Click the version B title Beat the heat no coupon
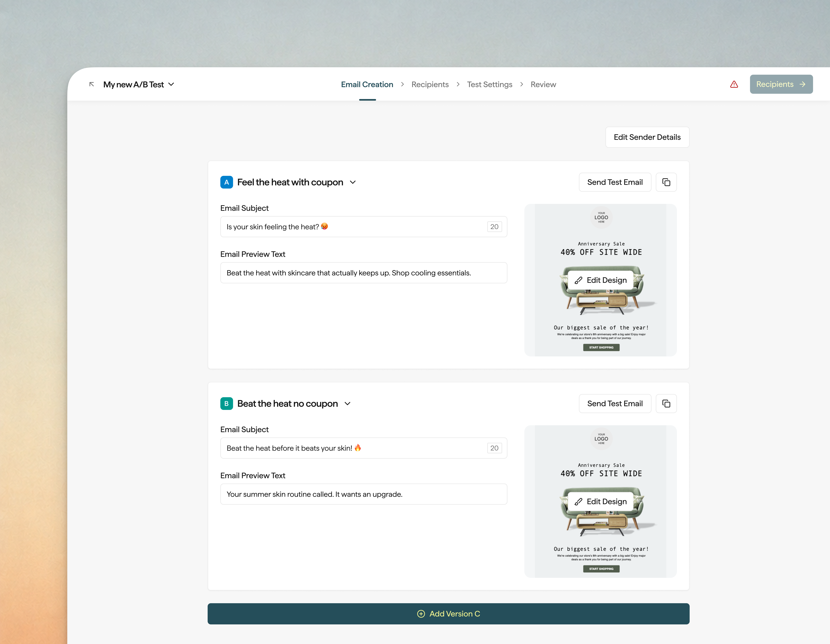The height and width of the screenshot is (644, 830). point(287,404)
